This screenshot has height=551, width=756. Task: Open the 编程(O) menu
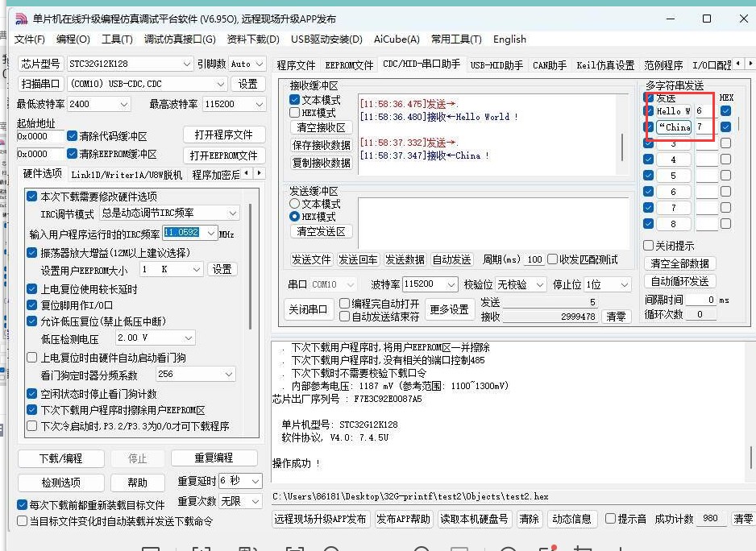(73, 39)
